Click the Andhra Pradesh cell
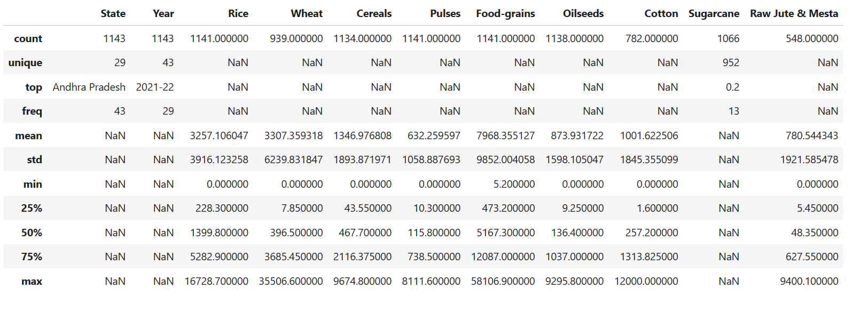This screenshot has width=868, height=312. point(89,87)
